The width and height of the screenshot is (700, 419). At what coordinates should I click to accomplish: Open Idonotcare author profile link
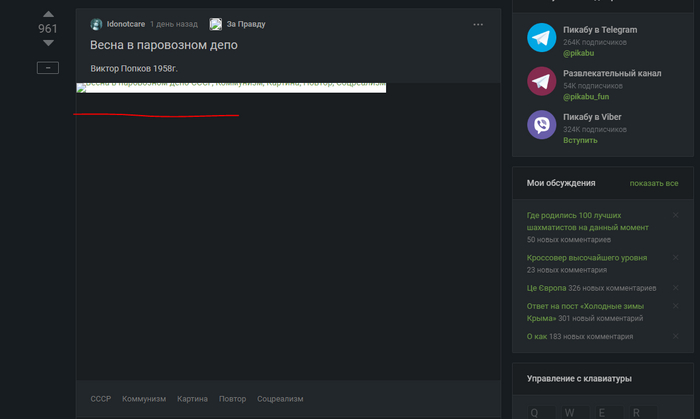(126, 24)
